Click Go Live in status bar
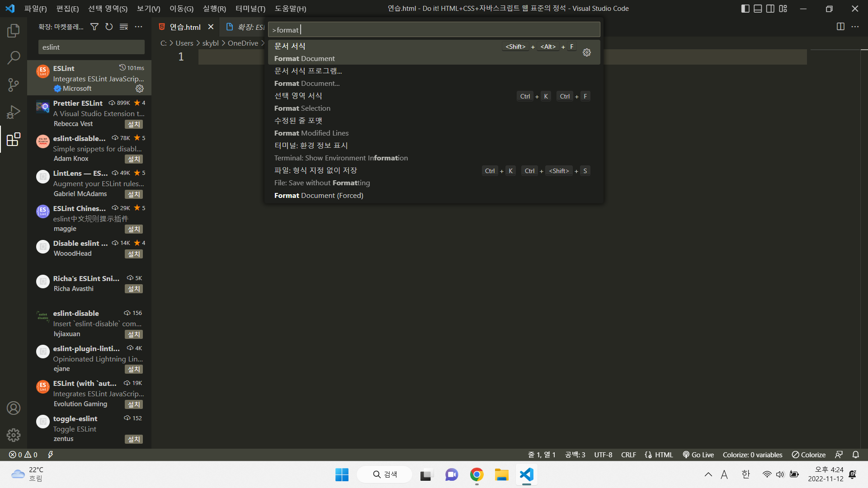This screenshot has width=868, height=488. (698, 455)
